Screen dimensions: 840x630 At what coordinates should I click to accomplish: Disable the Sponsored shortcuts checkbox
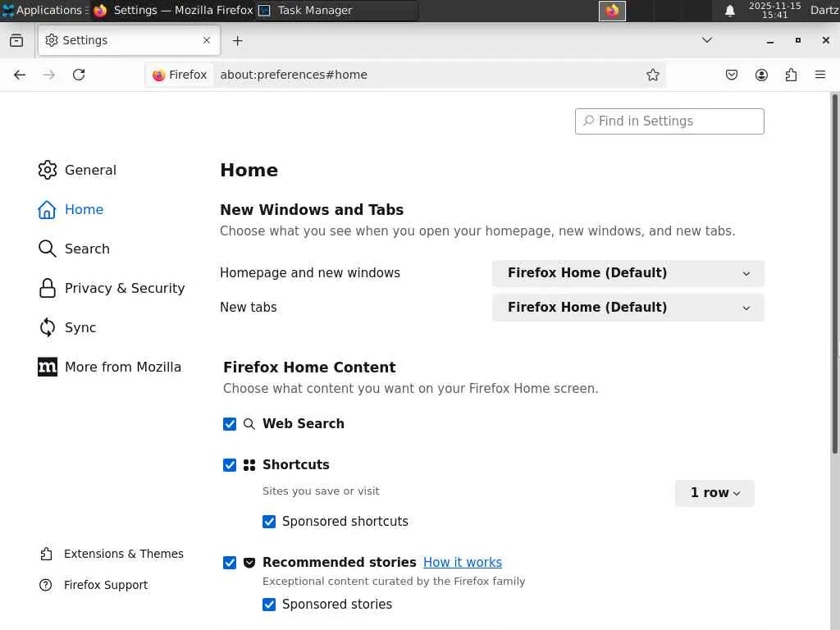point(269,522)
